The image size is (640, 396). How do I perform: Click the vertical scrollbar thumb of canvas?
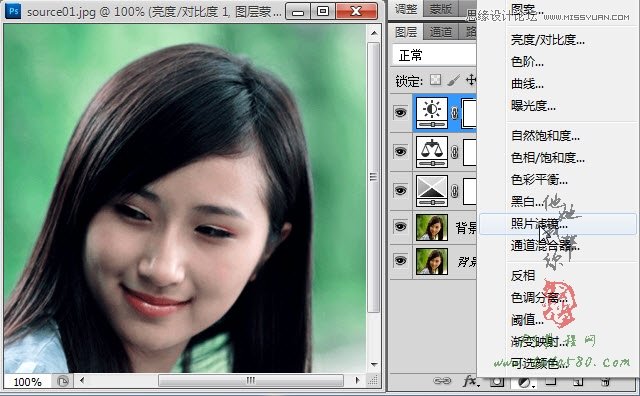coord(373,177)
